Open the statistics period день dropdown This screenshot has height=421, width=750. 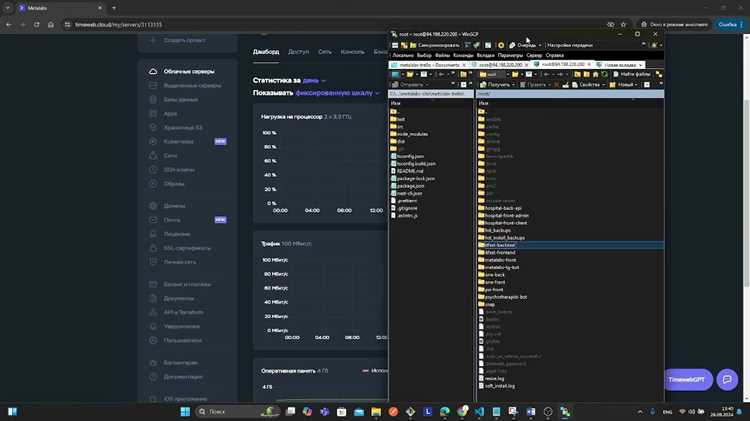pyautogui.click(x=314, y=80)
